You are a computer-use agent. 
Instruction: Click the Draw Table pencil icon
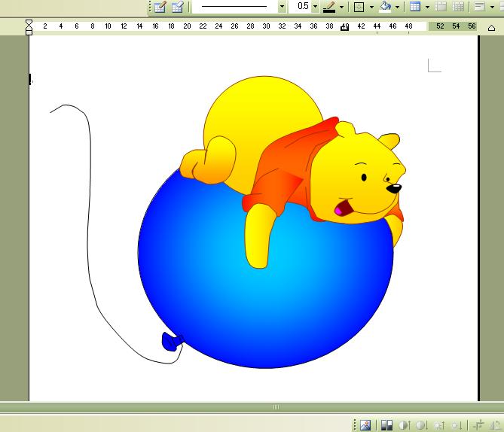(159, 7)
